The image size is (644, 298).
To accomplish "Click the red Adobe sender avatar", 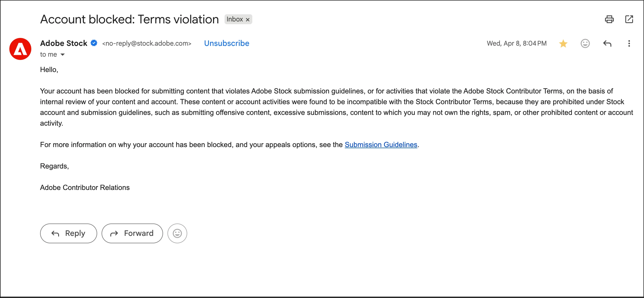I will point(20,49).
